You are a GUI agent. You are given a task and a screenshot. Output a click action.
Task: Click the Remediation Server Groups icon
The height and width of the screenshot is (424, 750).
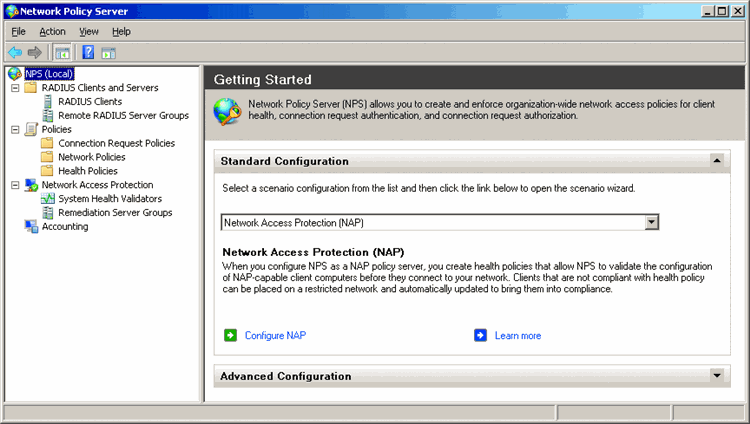[x=47, y=212]
